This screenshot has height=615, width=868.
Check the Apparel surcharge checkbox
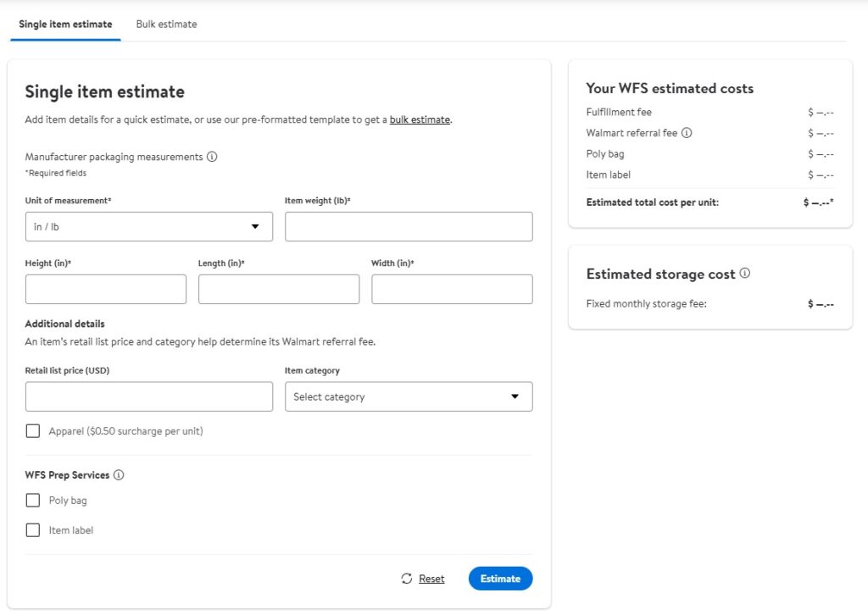click(33, 431)
